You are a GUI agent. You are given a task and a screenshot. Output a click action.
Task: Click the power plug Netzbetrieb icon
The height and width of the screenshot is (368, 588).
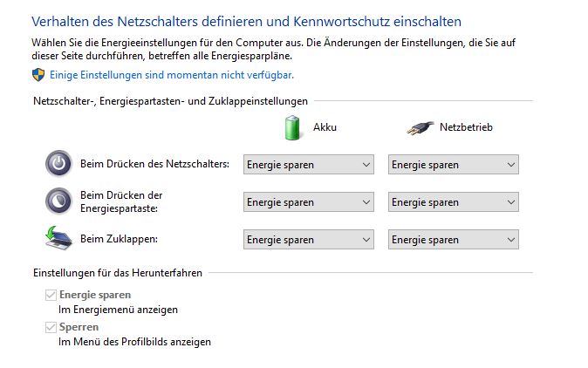click(x=420, y=128)
